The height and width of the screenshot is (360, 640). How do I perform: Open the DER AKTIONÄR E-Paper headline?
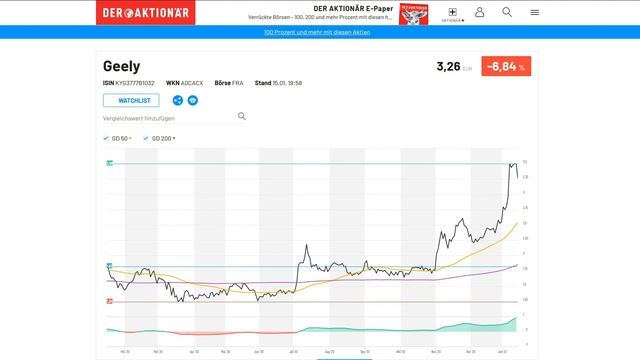click(353, 8)
